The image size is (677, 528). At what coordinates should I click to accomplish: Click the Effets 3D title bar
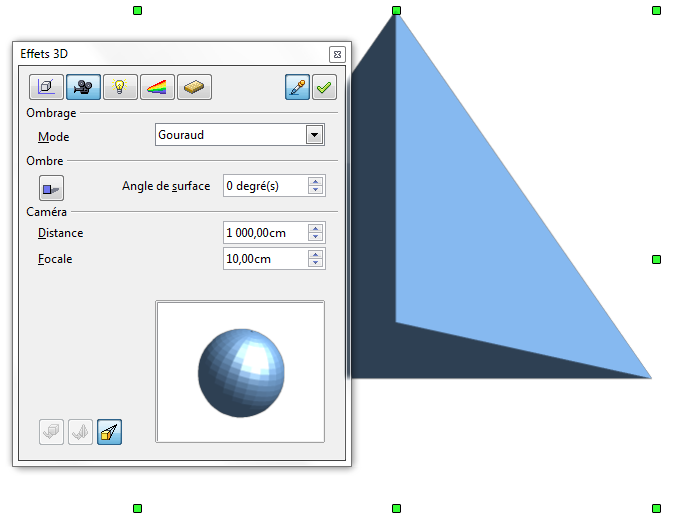point(173,54)
